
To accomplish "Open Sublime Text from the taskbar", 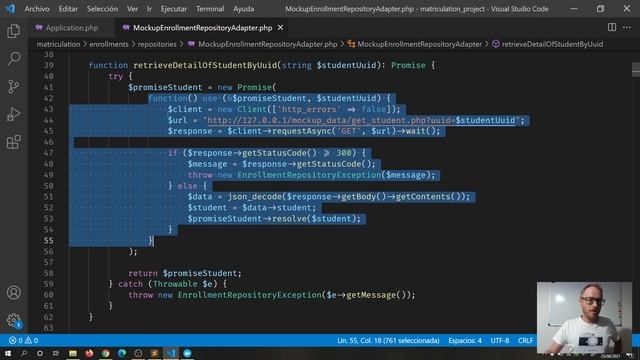I will pos(154,353).
